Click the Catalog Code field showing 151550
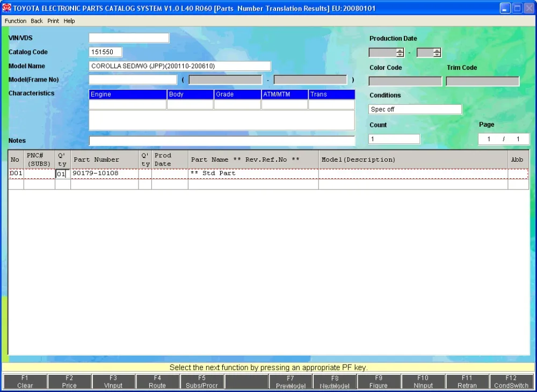The height and width of the screenshot is (392, 537). tap(106, 52)
